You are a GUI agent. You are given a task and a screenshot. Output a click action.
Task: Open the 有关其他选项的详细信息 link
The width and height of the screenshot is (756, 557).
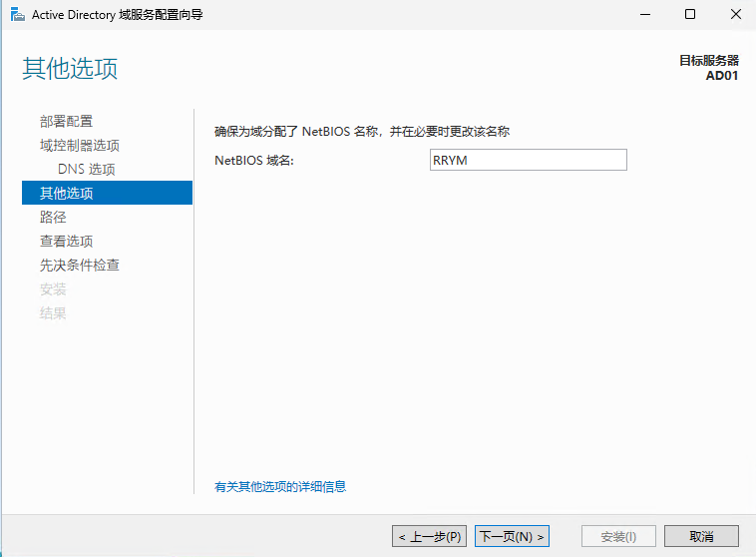[280, 487]
